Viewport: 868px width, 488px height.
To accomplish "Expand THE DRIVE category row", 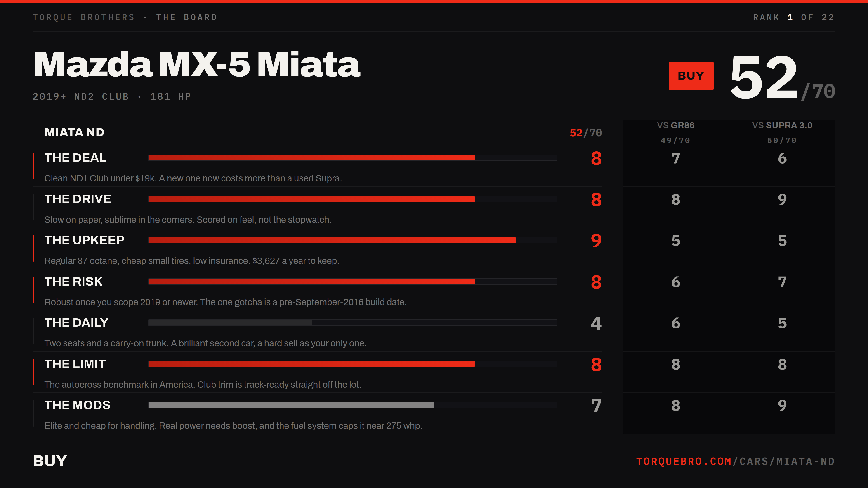I will (317, 207).
